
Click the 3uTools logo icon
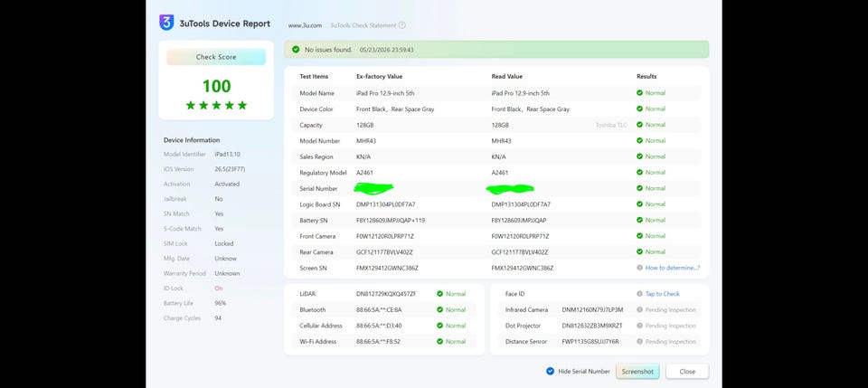[166, 24]
